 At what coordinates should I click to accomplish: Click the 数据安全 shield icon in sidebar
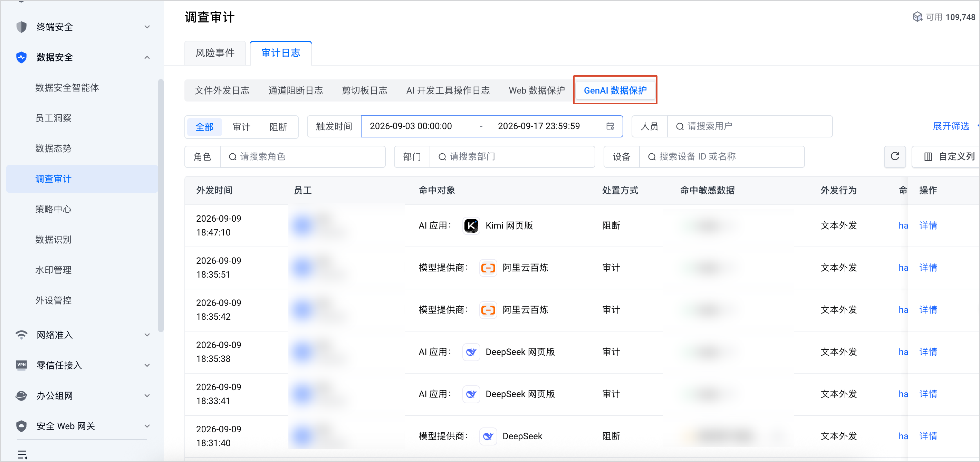click(22, 57)
